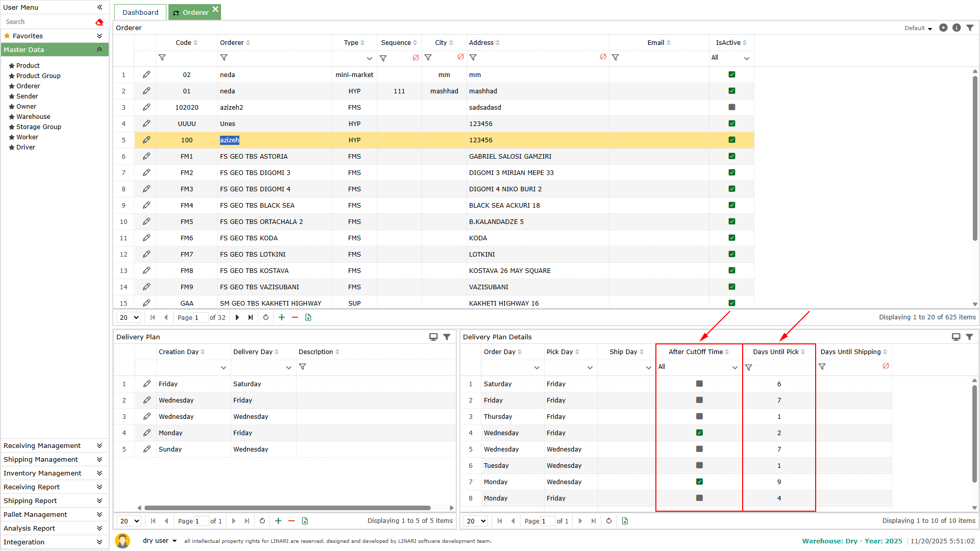Export Orderer grid to Excel
The height and width of the screenshot is (551, 980).
[308, 317]
